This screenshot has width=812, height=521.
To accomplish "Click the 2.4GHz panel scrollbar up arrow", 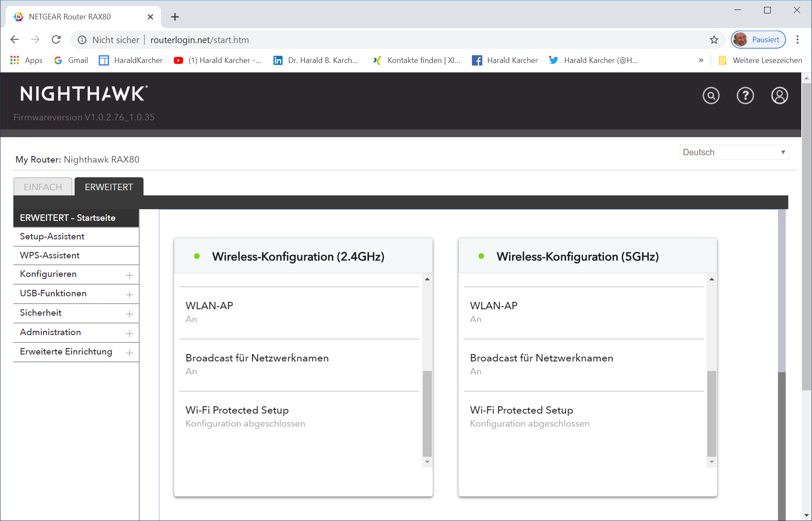I will tap(427, 279).
